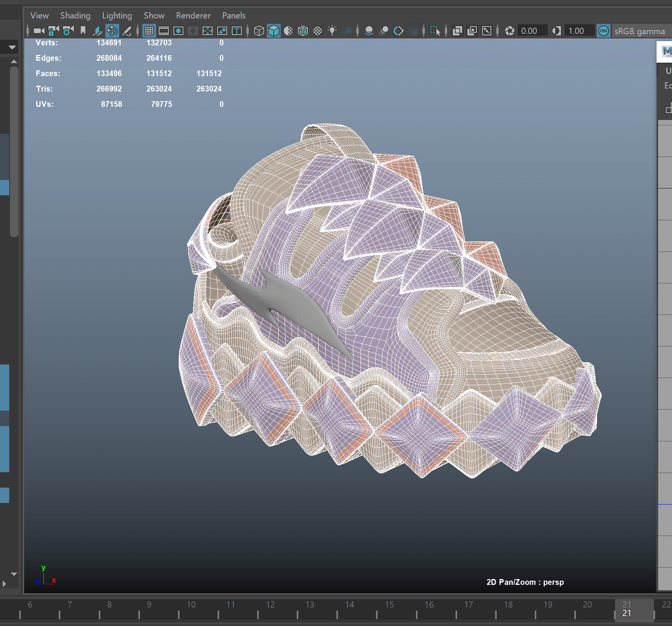Image resolution: width=672 pixels, height=626 pixels.
Task: Enable Smooth Shade All cube icon
Action: click(274, 31)
